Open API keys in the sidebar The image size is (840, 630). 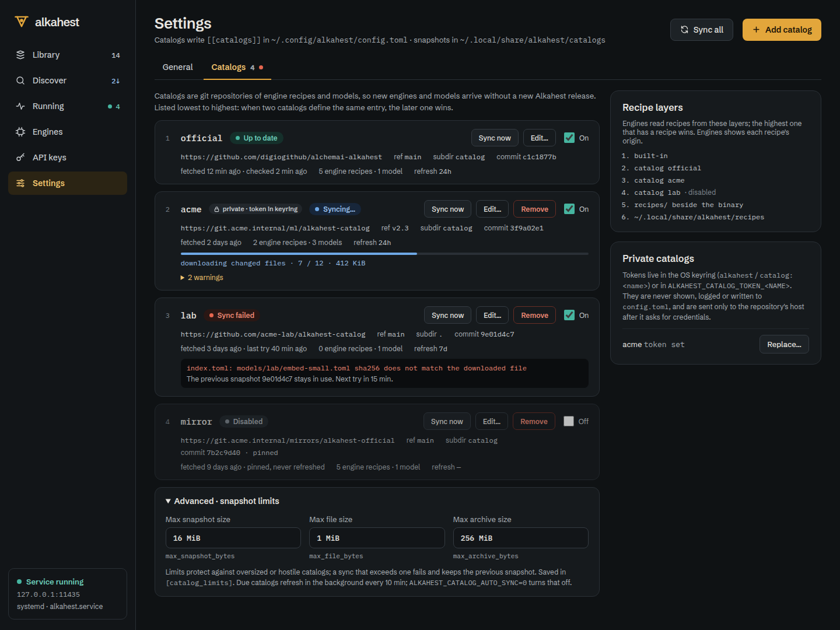[68, 157]
